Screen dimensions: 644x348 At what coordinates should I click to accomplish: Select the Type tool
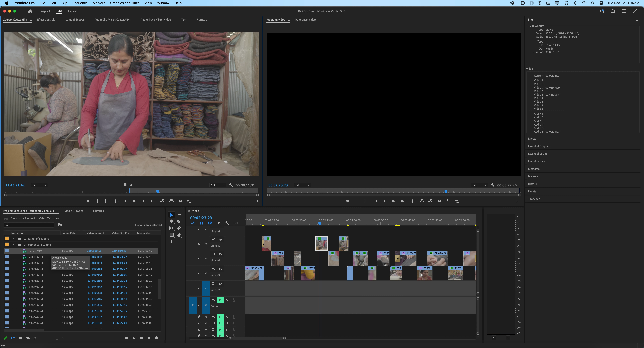click(171, 242)
